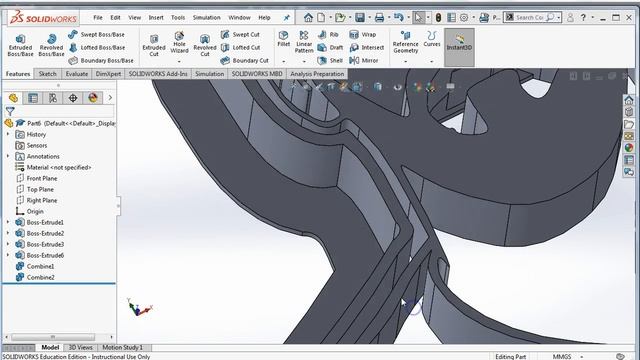Switch to the Analysis Preparation tab
The height and width of the screenshot is (360, 640).
(x=317, y=74)
